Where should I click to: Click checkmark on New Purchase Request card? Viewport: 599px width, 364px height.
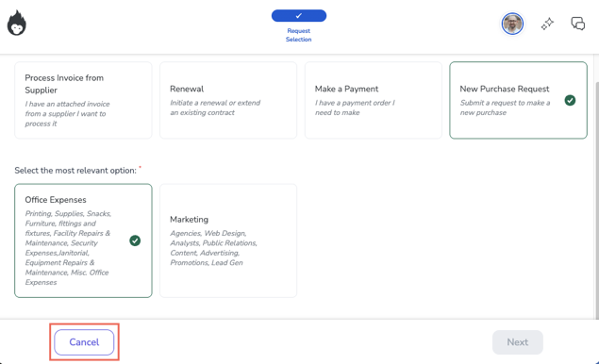coord(570,100)
